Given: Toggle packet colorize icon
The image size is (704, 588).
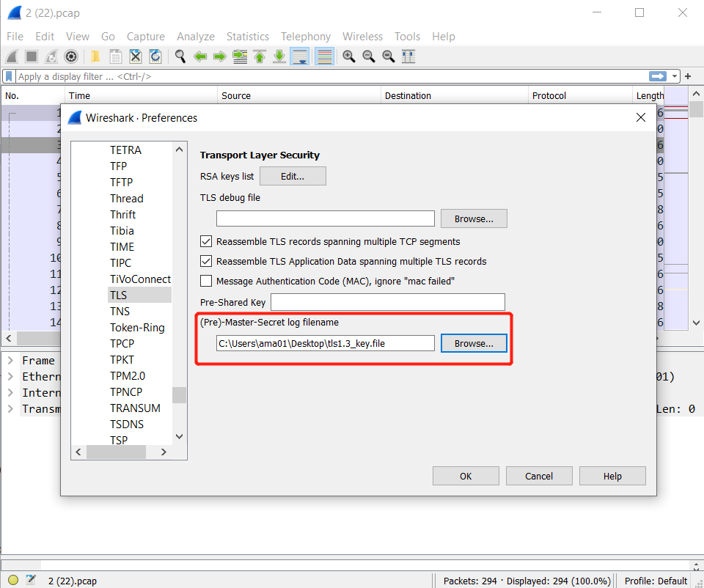Looking at the screenshot, I should coord(324,56).
